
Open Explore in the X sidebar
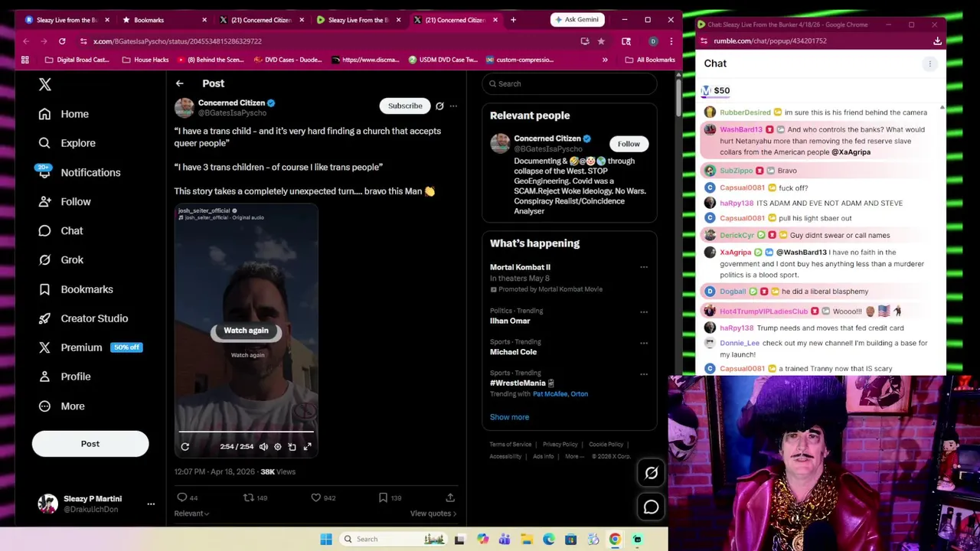coord(67,143)
